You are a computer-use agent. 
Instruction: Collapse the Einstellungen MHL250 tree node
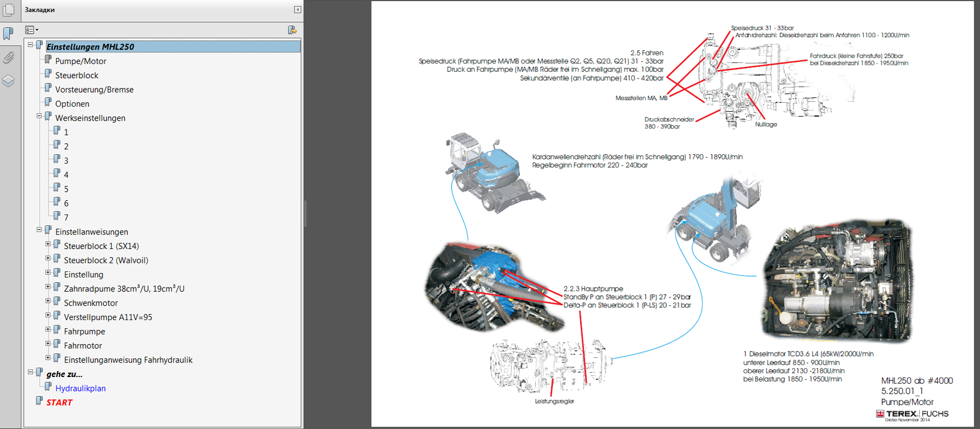30,45
